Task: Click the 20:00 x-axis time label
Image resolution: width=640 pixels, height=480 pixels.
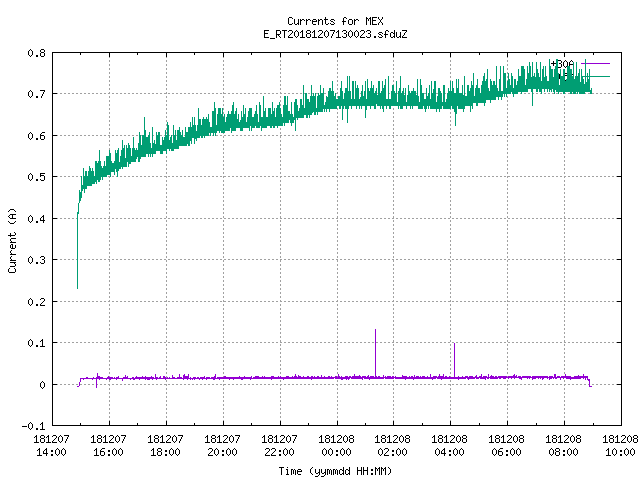Action: coord(222,452)
